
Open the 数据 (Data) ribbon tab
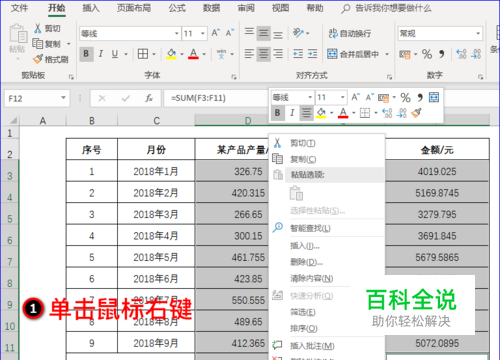(x=211, y=8)
